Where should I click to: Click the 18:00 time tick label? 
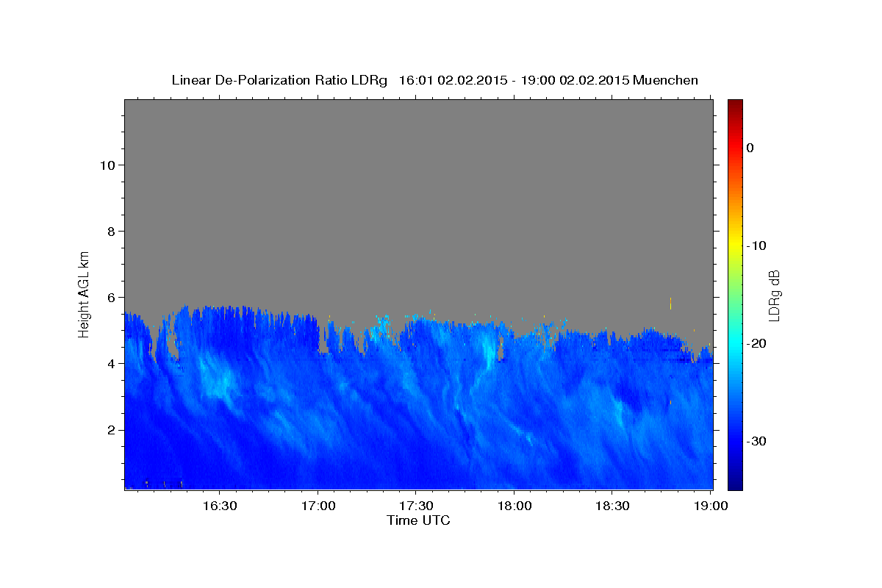pyautogui.click(x=514, y=506)
